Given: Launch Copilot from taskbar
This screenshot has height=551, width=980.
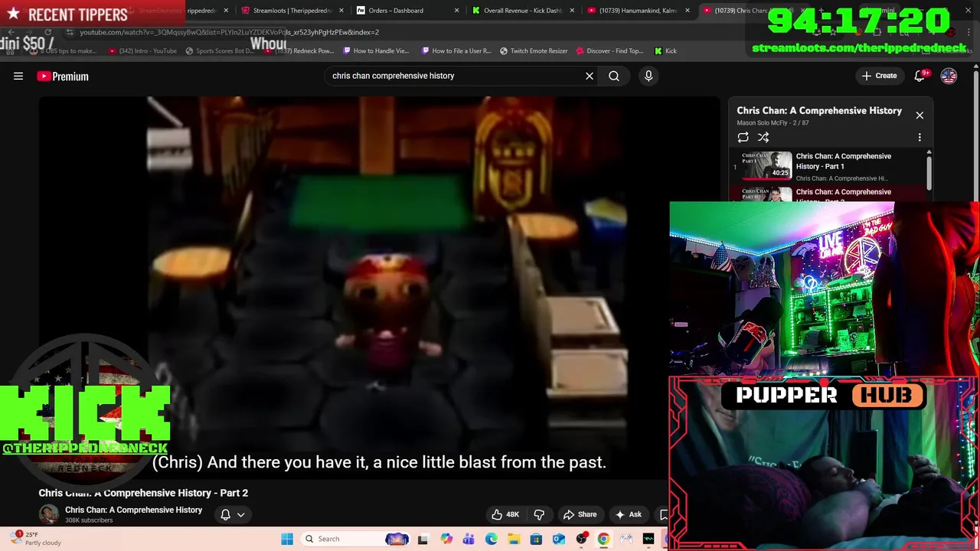Looking at the screenshot, I should pyautogui.click(x=446, y=539).
